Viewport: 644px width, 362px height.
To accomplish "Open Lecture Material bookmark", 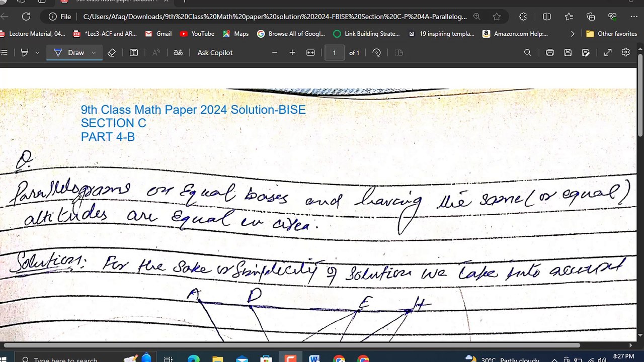I will [33, 34].
